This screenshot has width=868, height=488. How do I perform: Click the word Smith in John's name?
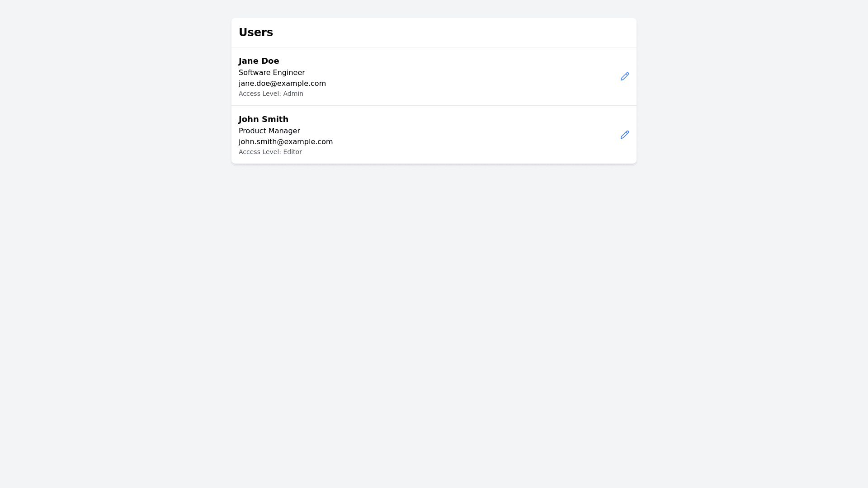276,119
